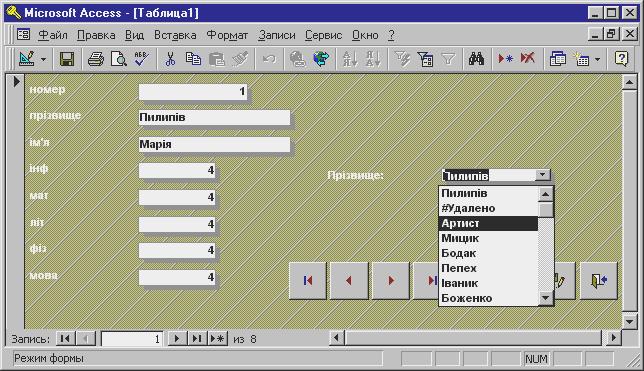Click the Cut scissors icon
Viewport: 644px width, 371px height.
pyautogui.click(x=170, y=59)
